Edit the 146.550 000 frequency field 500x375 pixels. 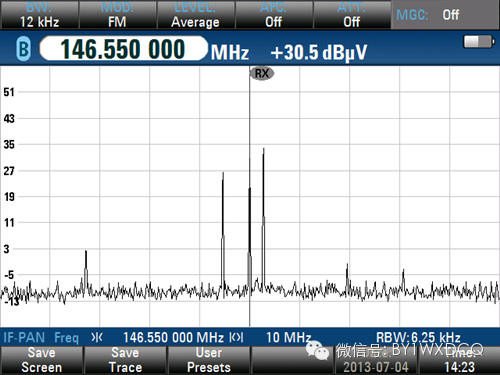123,49
